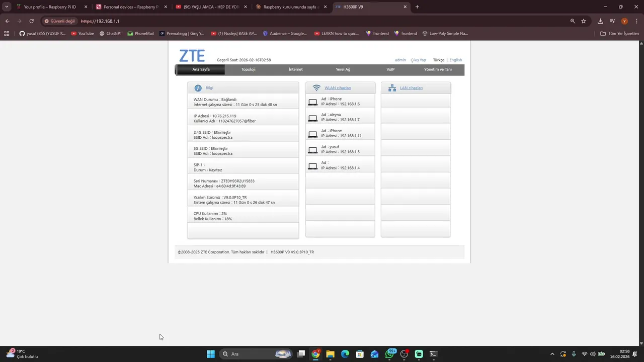Open the VoIP menu
The height and width of the screenshot is (362, 644).
coord(390,69)
